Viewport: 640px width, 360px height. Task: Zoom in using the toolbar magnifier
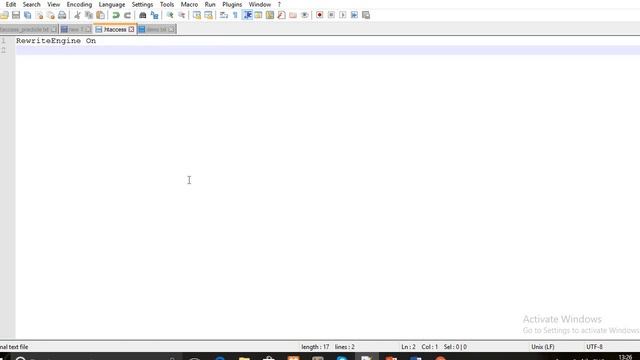pos(170,15)
